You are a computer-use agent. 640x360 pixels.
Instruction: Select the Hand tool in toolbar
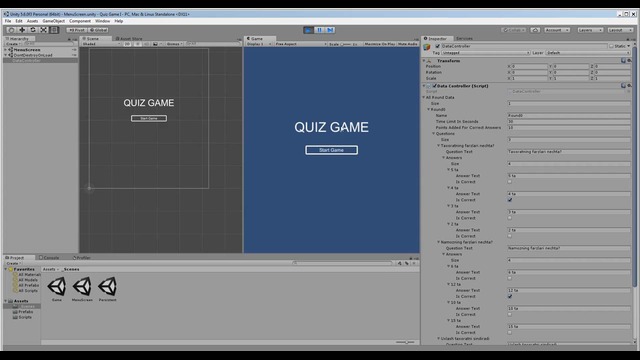click(x=11, y=30)
